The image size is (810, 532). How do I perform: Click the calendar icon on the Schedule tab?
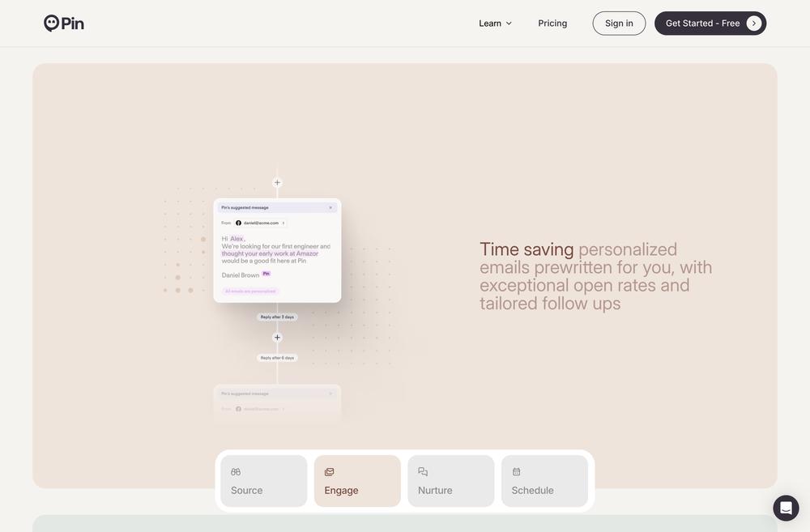[x=516, y=471]
